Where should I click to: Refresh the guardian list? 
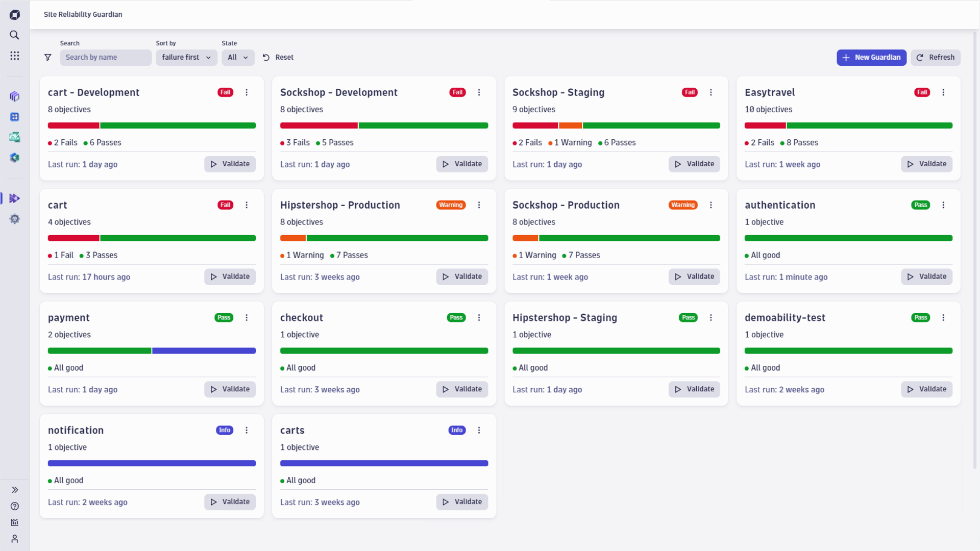click(x=936, y=58)
